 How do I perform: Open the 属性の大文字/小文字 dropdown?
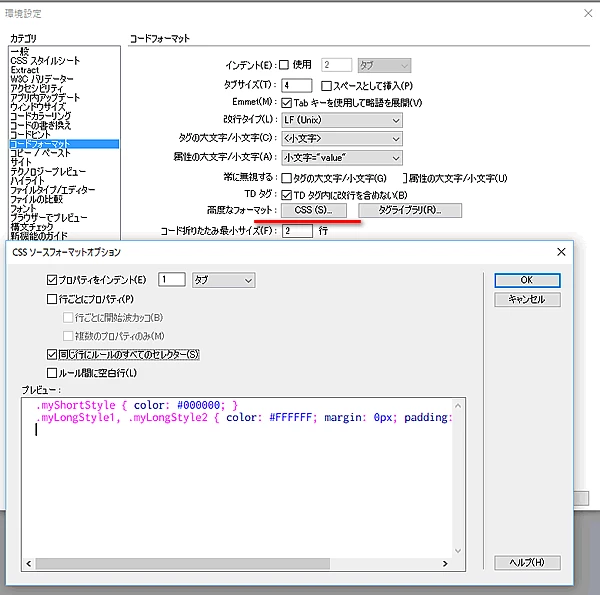342,158
